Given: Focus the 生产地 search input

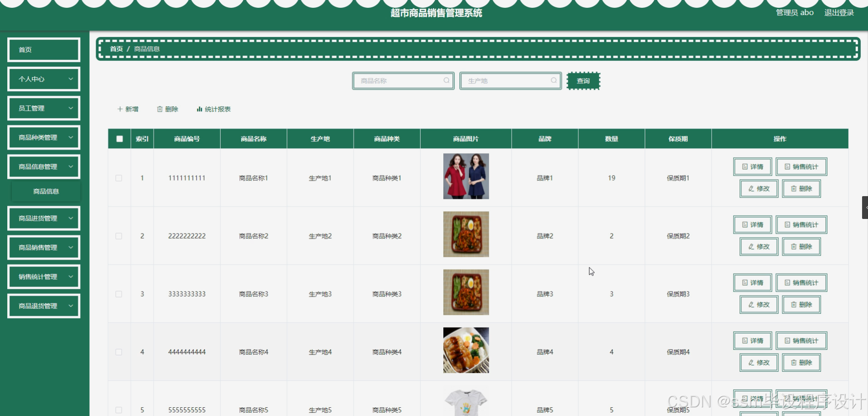Looking at the screenshot, I should (510, 81).
